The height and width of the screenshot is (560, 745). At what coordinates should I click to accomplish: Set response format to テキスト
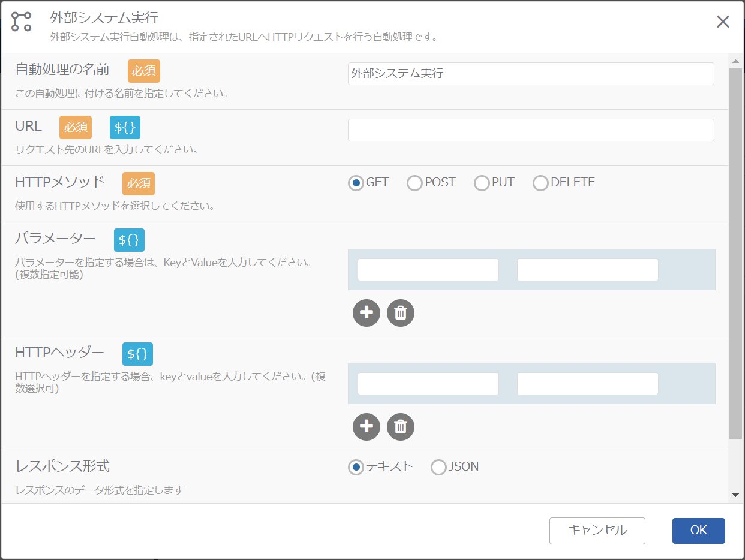coord(381,467)
